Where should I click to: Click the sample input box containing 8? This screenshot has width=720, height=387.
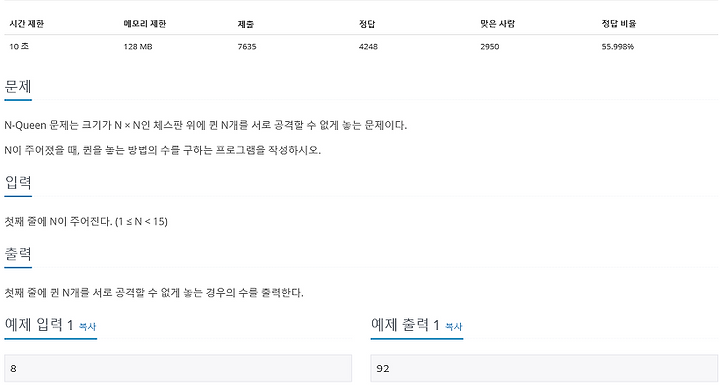(178, 368)
